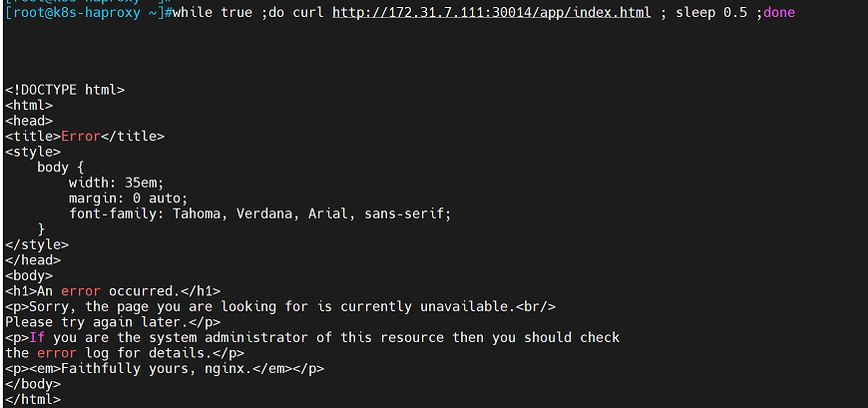Click the 'body {' CSS selector line

point(61,168)
